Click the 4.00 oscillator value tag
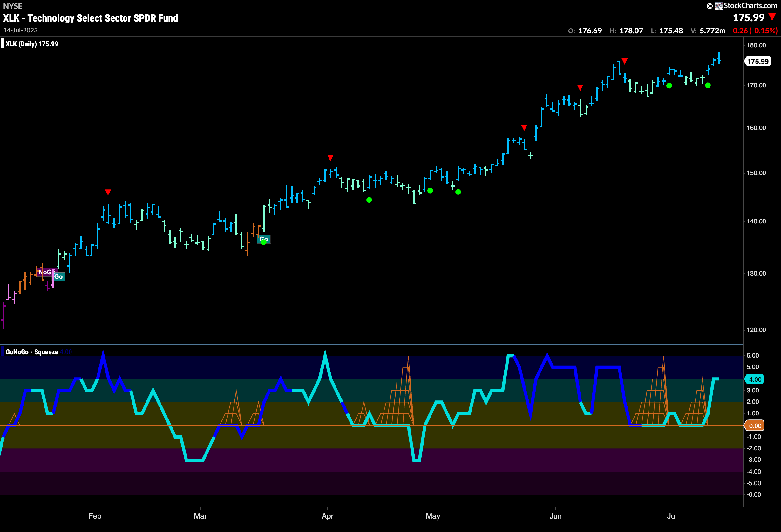This screenshot has height=532, width=781. 754,379
